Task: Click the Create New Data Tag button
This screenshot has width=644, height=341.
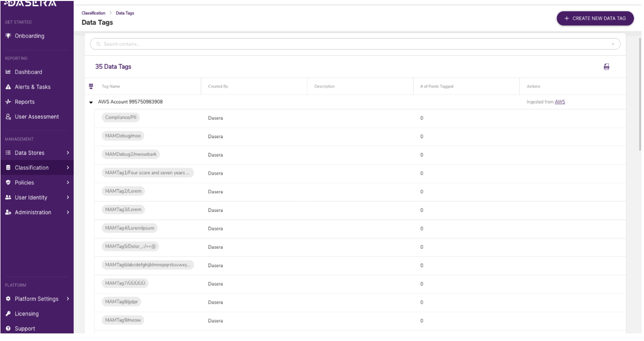Action: coord(595,18)
